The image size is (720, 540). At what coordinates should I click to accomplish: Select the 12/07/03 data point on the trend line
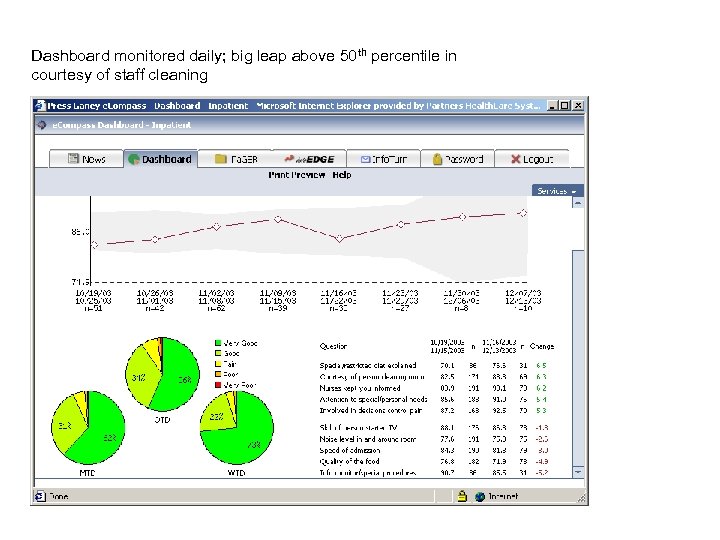point(523,213)
